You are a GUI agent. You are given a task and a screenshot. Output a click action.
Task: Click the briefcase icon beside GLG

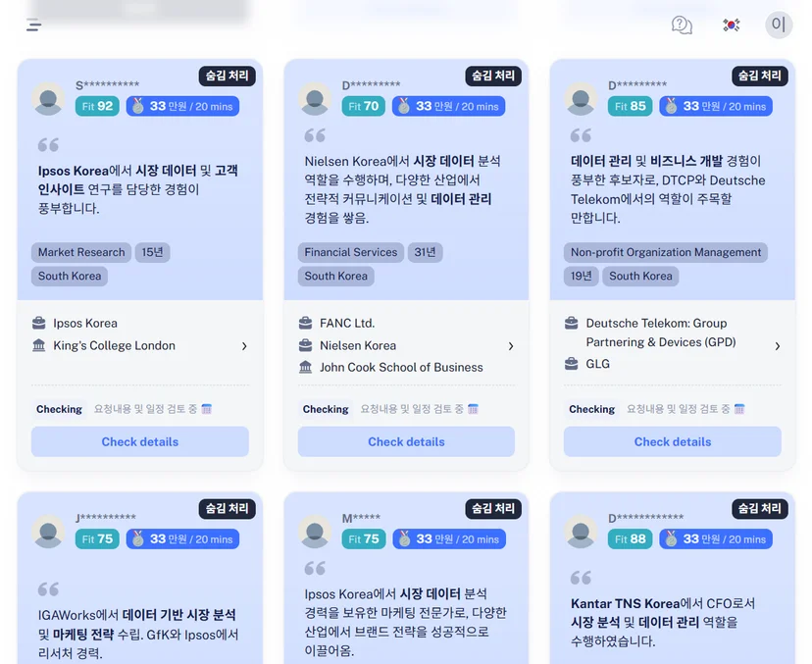click(571, 364)
